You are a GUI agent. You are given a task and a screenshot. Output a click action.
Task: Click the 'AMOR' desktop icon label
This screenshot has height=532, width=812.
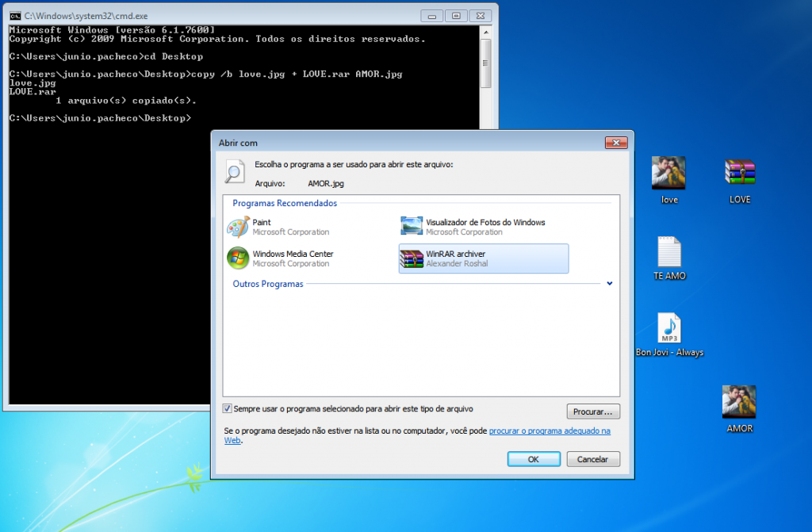coord(740,428)
